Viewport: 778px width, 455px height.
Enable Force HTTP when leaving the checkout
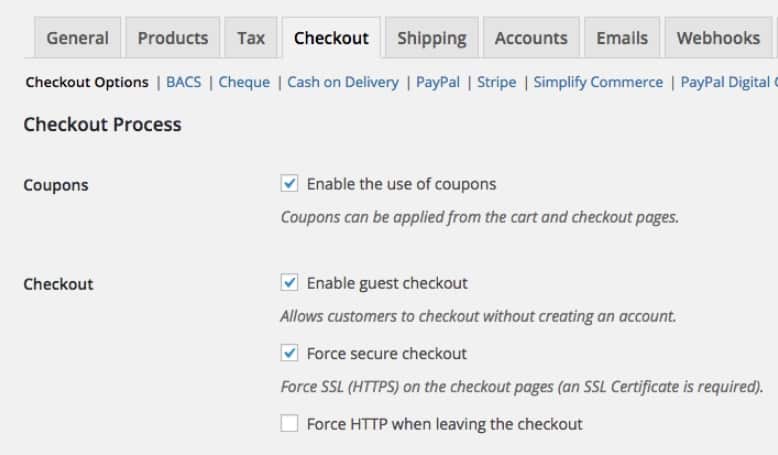[289, 423]
